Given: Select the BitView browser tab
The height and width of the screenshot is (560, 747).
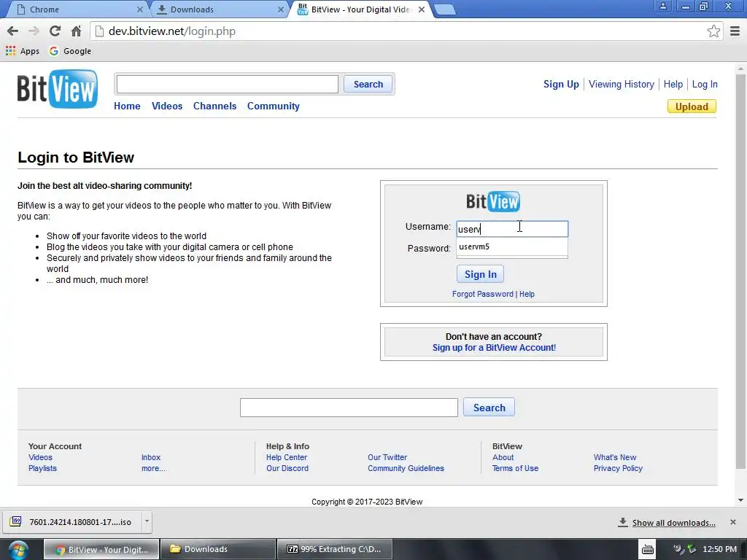Looking at the screenshot, I should point(360,9).
